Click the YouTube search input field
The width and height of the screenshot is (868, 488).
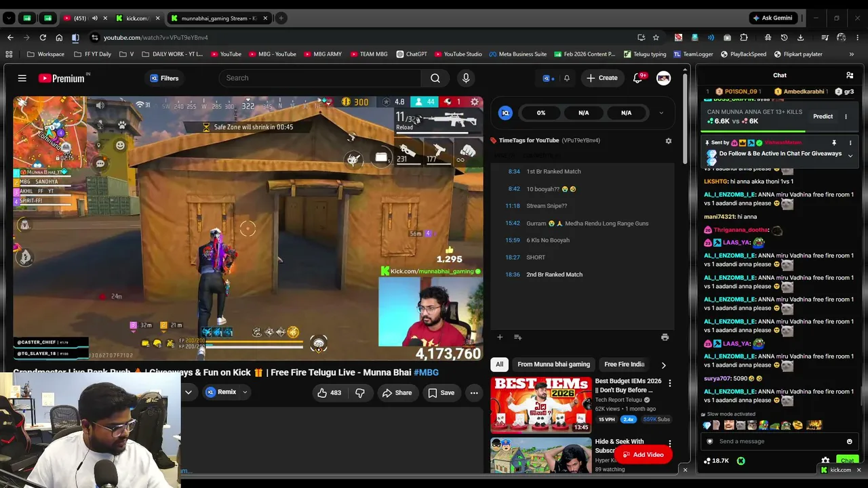[320, 78]
